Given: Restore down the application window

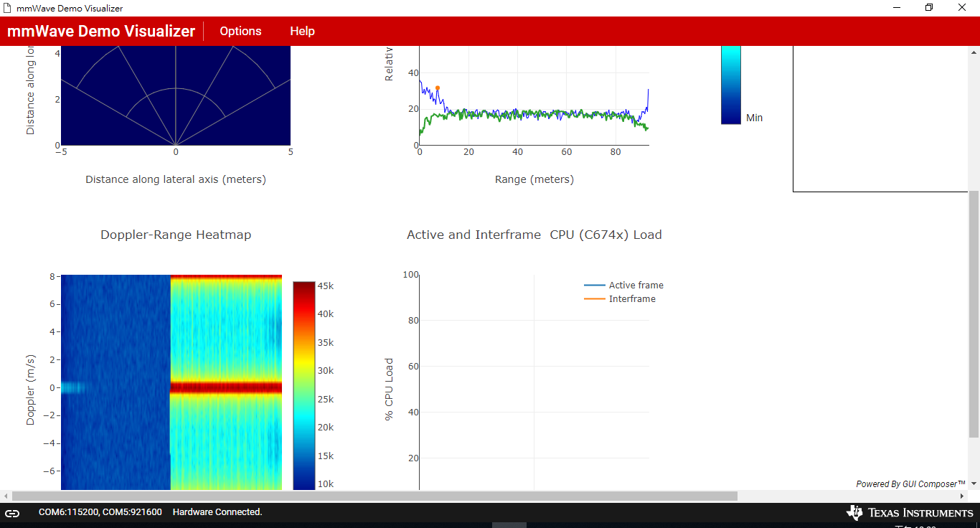Looking at the screenshot, I should click(929, 8).
